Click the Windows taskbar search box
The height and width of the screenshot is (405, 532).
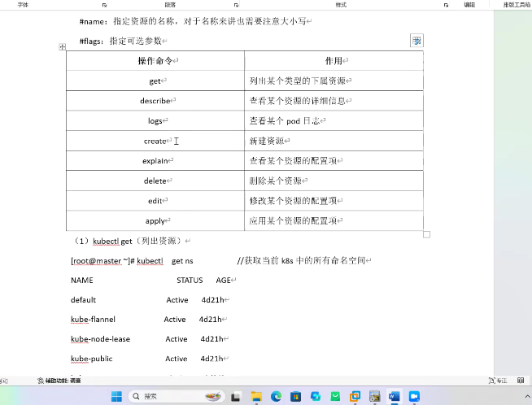[176, 396]
